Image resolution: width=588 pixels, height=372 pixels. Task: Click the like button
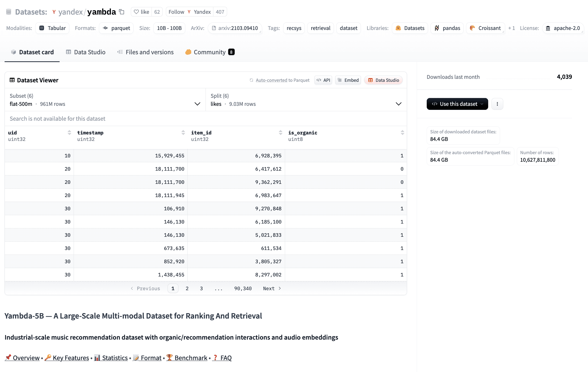(141, 12)
